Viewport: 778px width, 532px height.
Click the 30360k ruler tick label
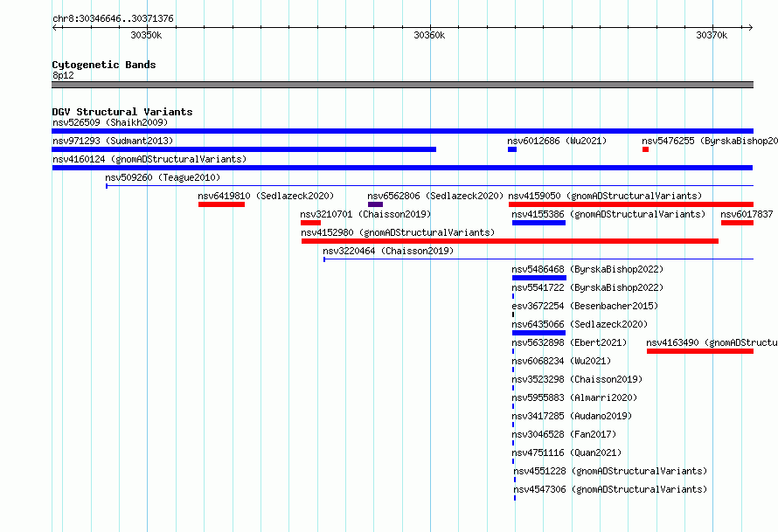click(x=429, y=35)
